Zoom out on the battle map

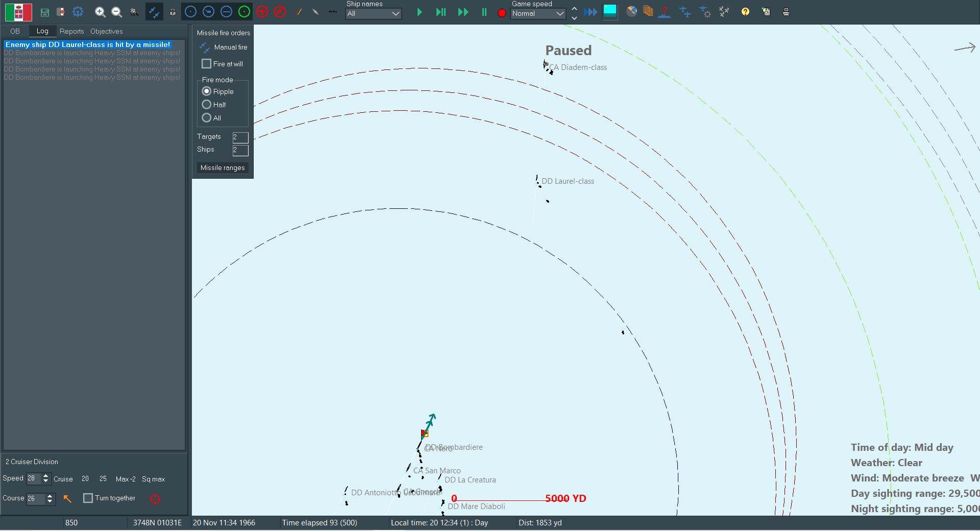(x=117, y=12)
